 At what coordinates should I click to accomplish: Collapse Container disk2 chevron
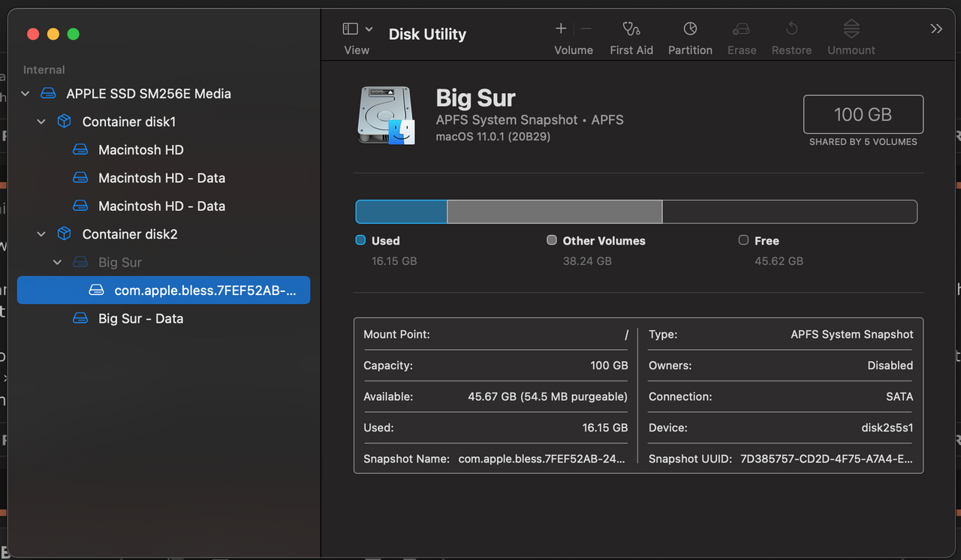pyautogui.click(x=41, y=234)
